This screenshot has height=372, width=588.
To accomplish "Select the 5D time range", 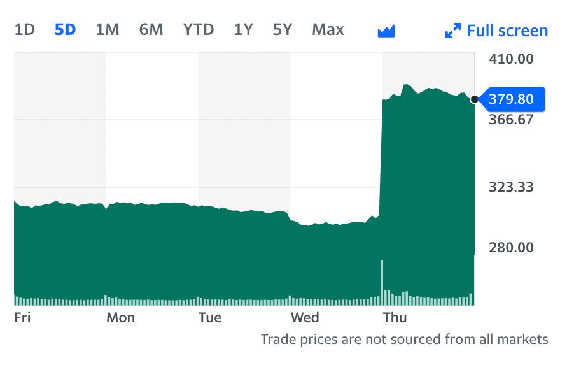I will tap(65, 29).
